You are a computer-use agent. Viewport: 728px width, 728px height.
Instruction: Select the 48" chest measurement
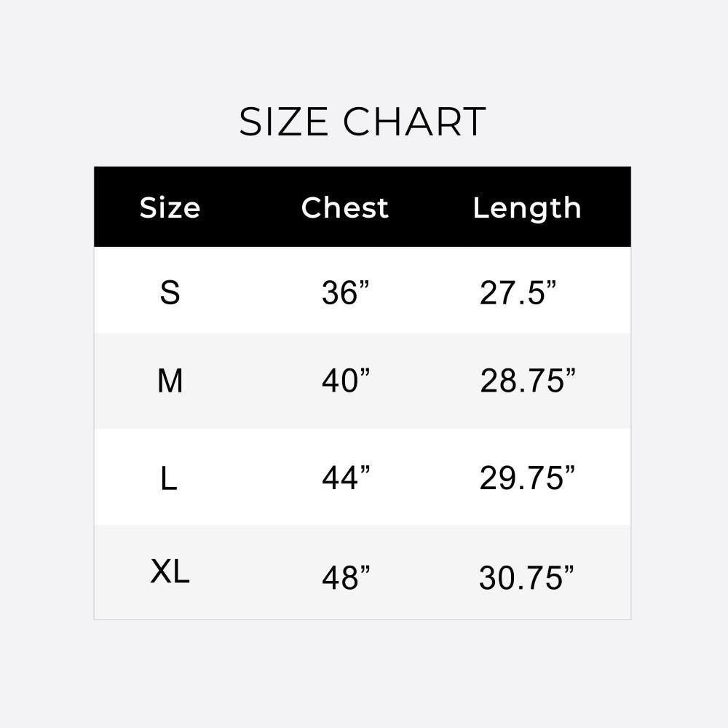click(x=346, y=578)
